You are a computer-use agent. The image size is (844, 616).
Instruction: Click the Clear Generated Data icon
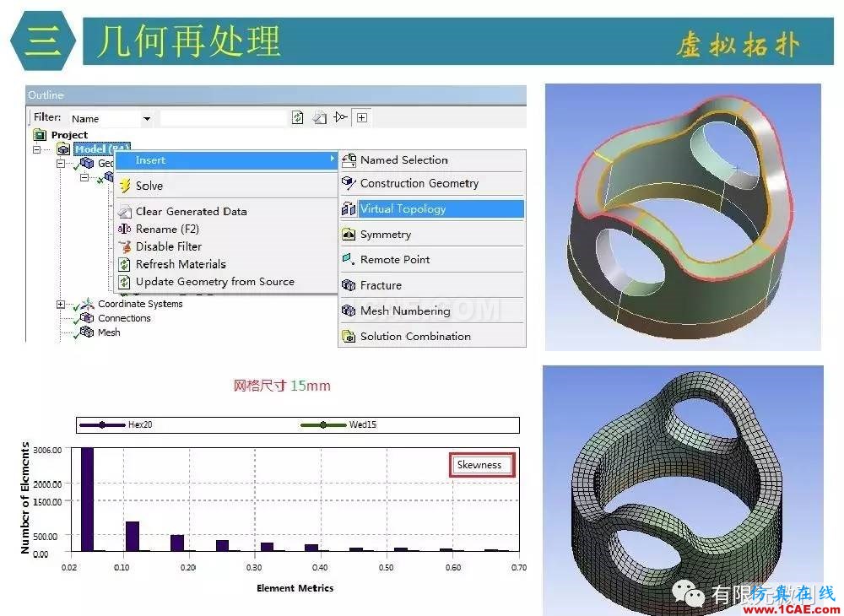pos(125,212)
